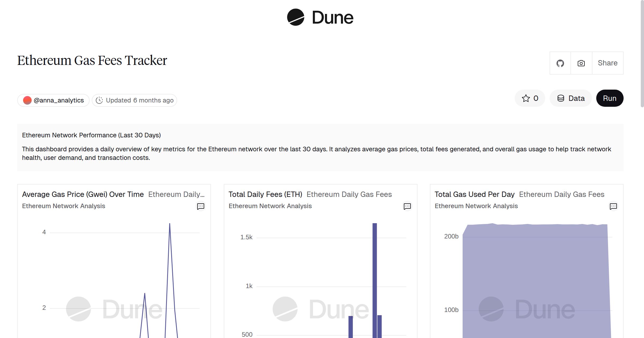Select the Average Gas Price chart title
This screenshot has width=644, height=338.
83,194
